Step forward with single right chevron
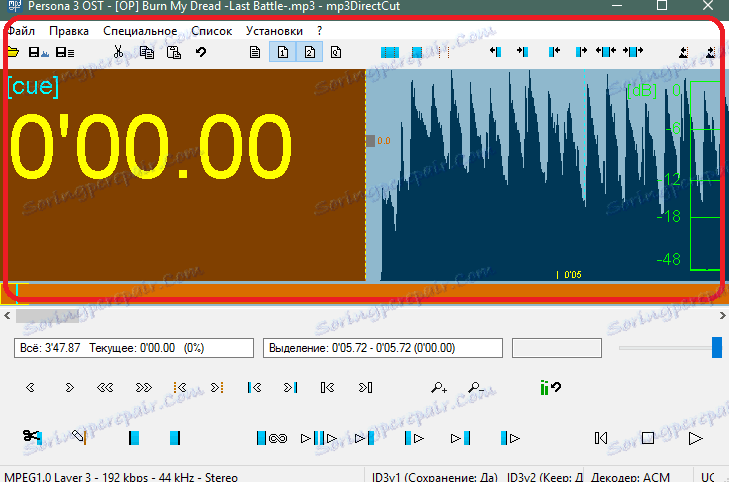This screenshot has width=729, height=482. [x=69, y=387]
